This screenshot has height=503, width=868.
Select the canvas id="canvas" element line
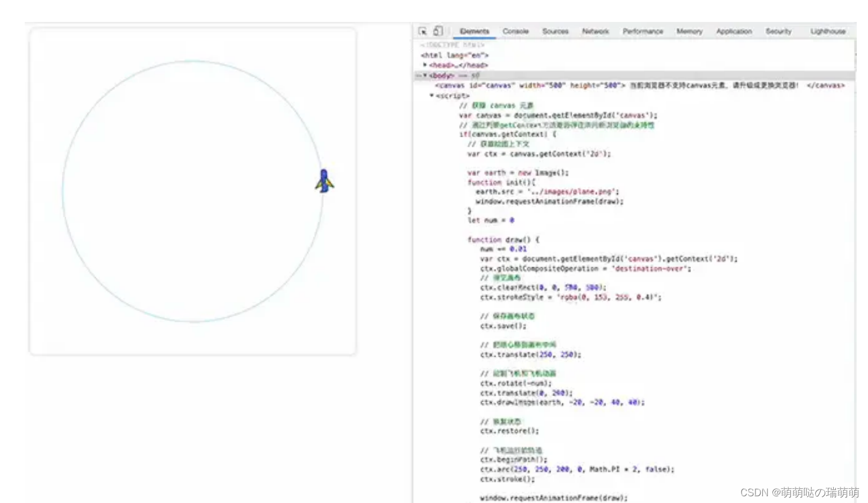click(x=640, y=86)
